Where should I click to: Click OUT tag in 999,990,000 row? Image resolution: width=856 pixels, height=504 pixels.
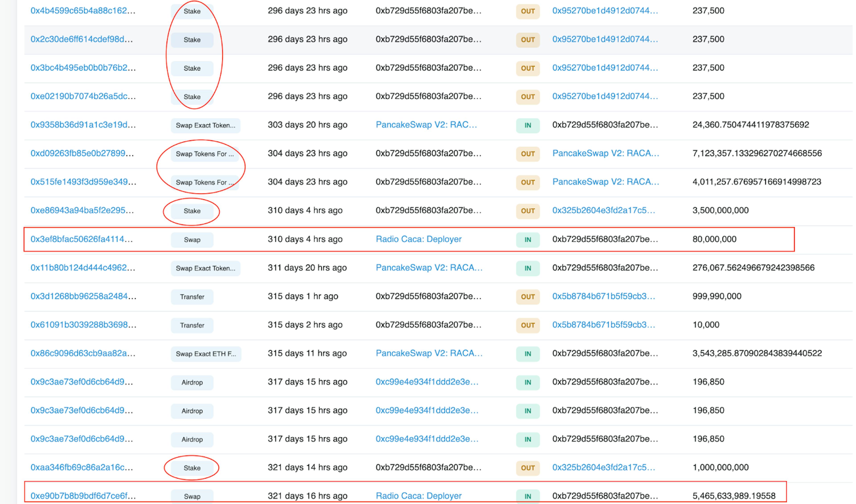(528, 297)
